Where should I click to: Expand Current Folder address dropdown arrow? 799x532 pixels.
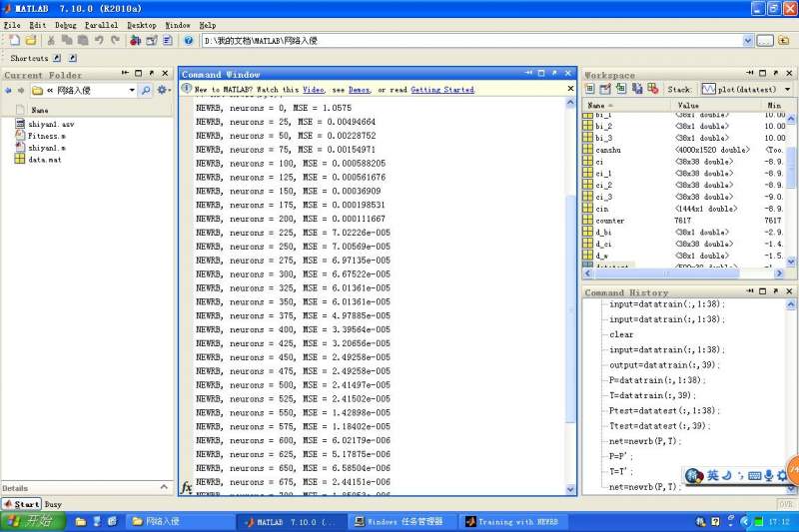click(x=132, y=91)
